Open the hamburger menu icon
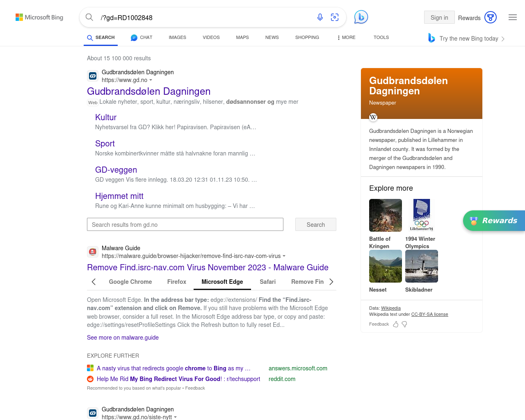Screen dimensions: 525x420 513,17
